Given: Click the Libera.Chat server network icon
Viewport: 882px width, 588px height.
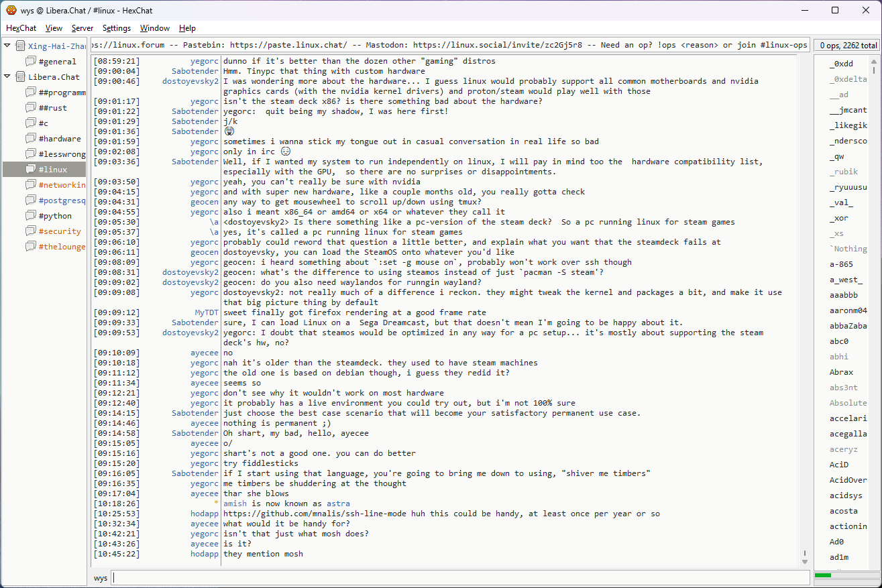Looking at the screenshot, I should coord(20,77).
